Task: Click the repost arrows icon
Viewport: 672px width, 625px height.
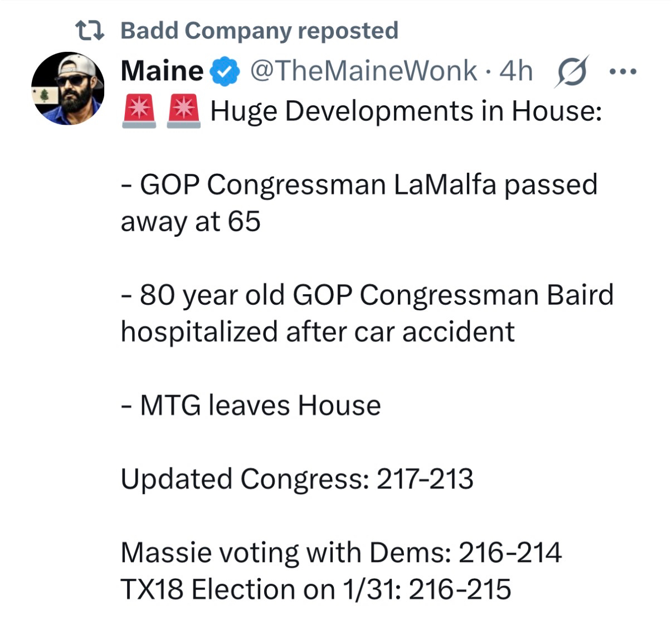Action: (90, 31)
